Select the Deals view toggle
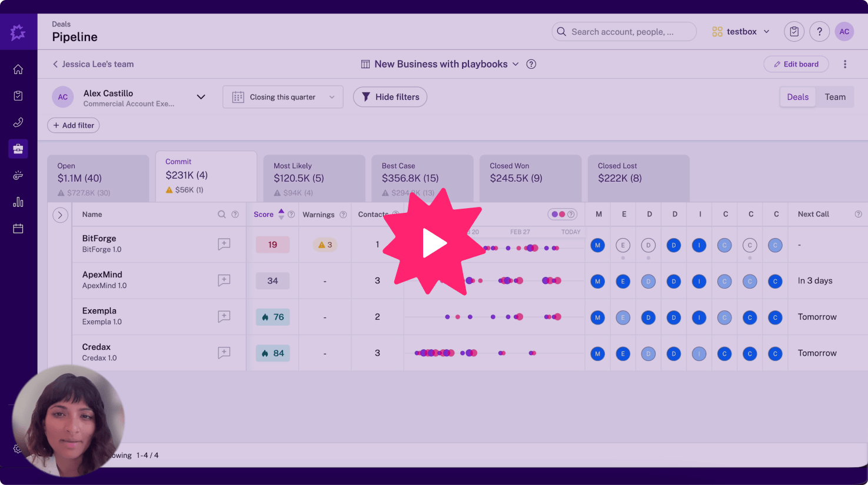Screen dimensions: 868x485 (x=797, y=97)
